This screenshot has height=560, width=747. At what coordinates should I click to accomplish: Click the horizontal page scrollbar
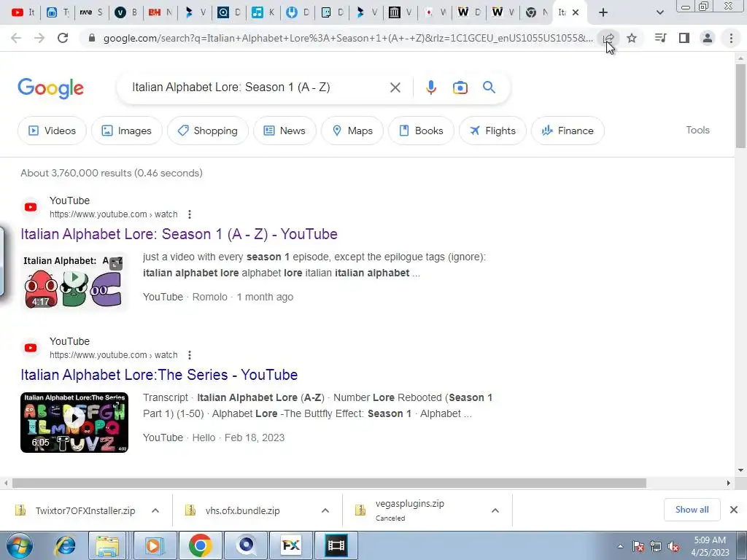pyautogui.click(x=329, y=483)
